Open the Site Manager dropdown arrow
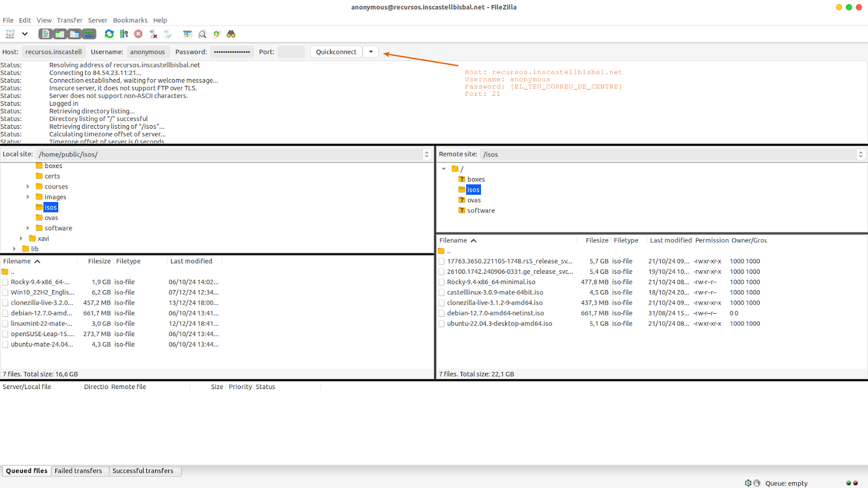The width and height of the screenshot is (868, 488). [x=25, y=34]
